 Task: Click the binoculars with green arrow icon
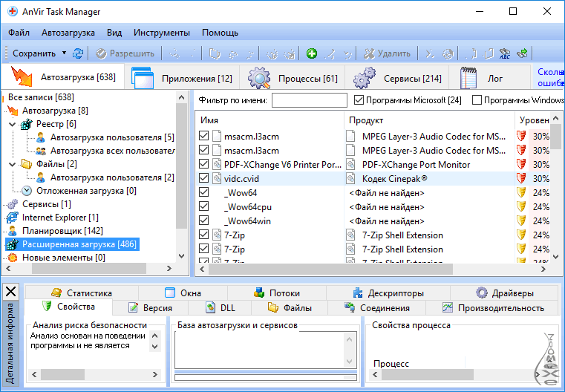coord(522,53)
